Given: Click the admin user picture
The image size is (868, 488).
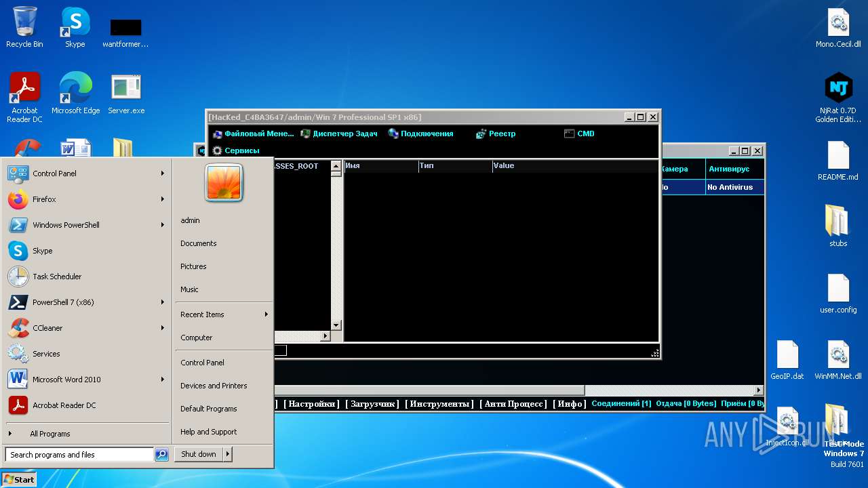Looking at the screenshot, I should (x=224, y=182).
